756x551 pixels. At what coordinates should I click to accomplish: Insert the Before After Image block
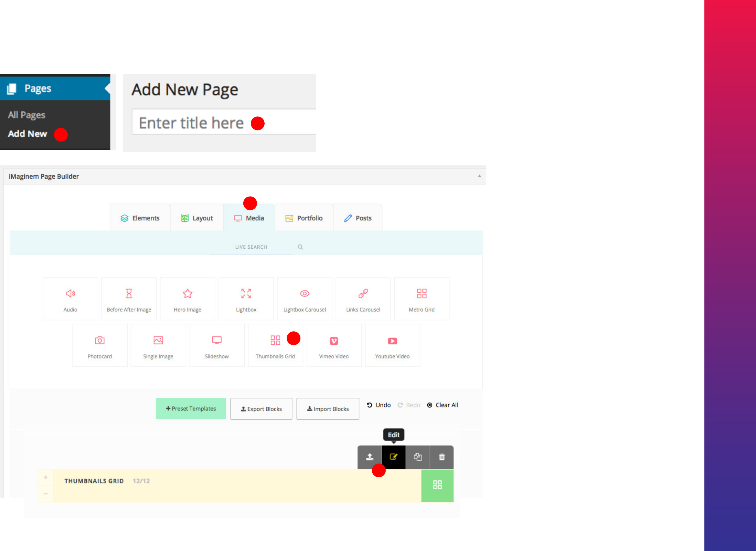tap(129, 299)
